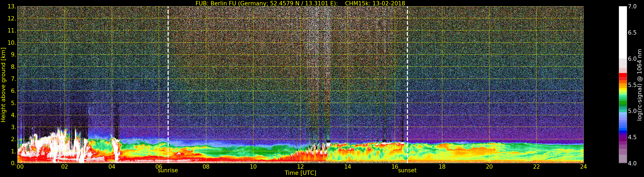Click the colorbar tick label 6.0

pyautogui.click(x=632, y=59)
